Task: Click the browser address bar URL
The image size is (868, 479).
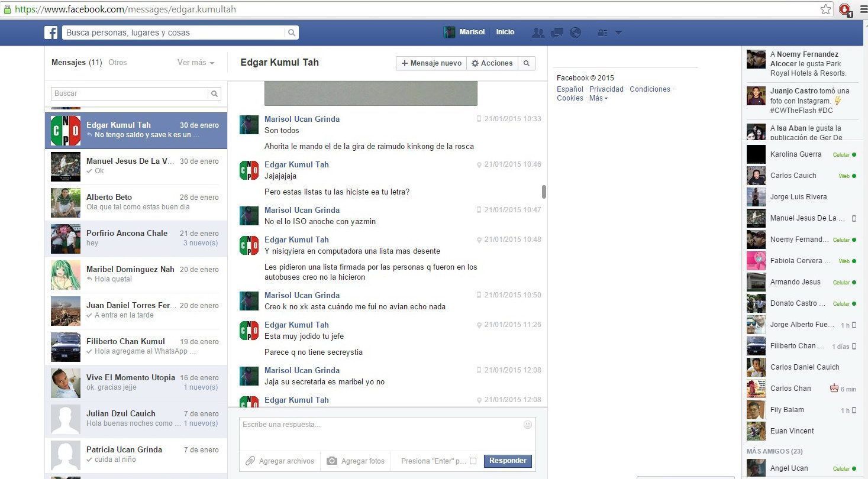Action: tap(126, 9)
